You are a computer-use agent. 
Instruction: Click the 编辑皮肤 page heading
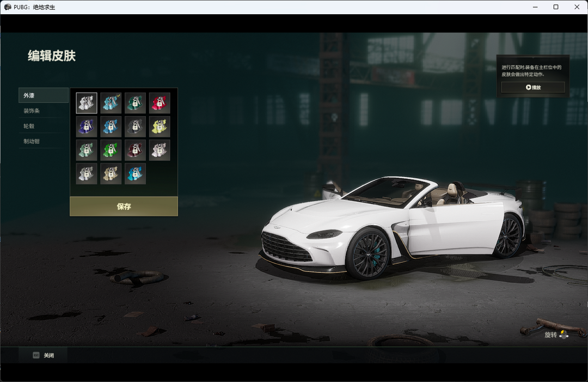(52, 56)
